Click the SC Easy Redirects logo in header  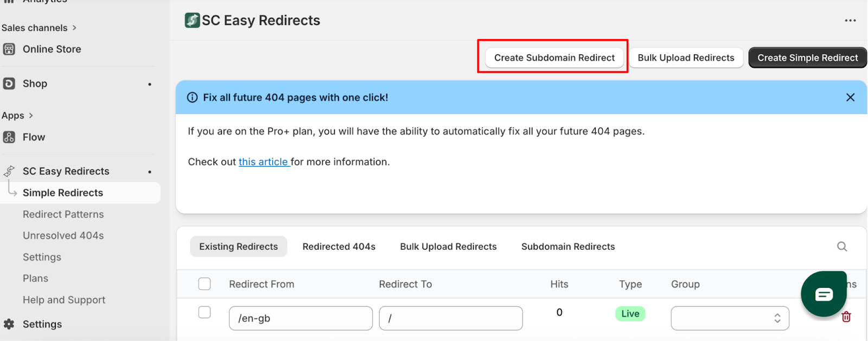pos(192,21)
